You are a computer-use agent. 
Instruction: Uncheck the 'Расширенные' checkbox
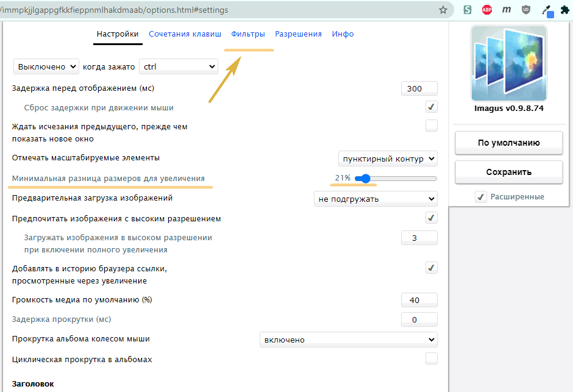pyautogui.click(x=481, y=197)
